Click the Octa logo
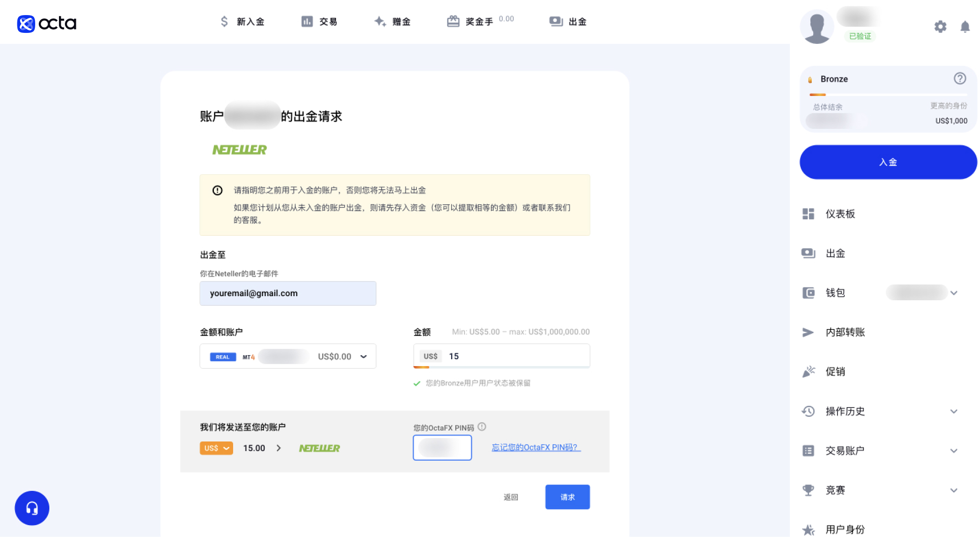 47,23
